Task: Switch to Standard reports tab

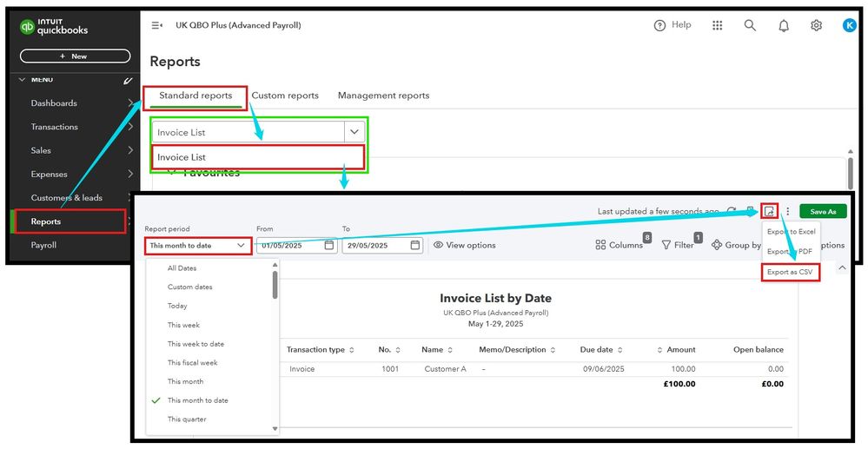Action: pyautogui.click(x=195, y=96)
